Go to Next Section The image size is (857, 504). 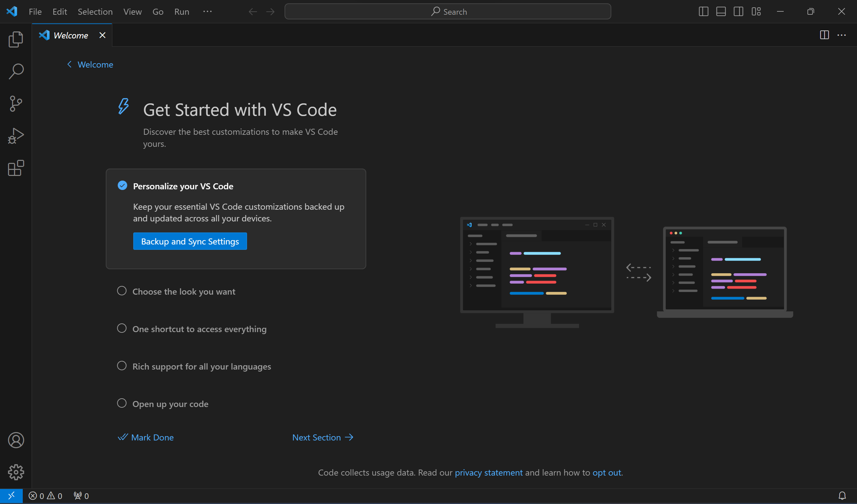(323, 437)
